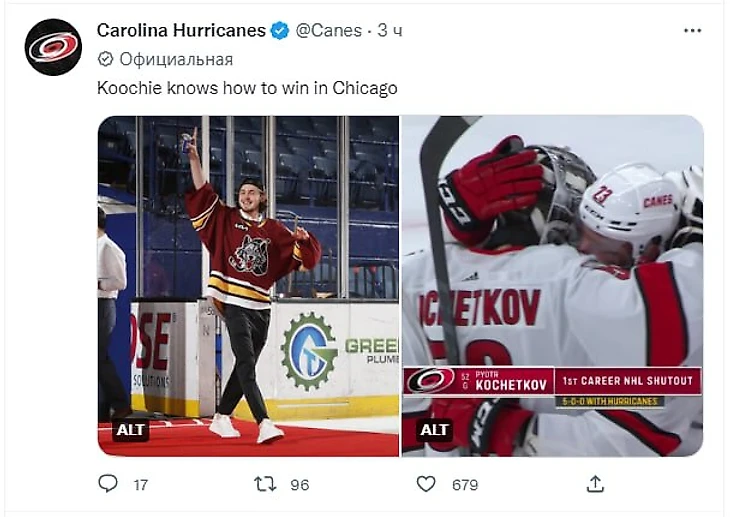Open the Carolina Hurricanes profile avatar
Viewport: 730px width, 517px height.
[x=53, y=47]
